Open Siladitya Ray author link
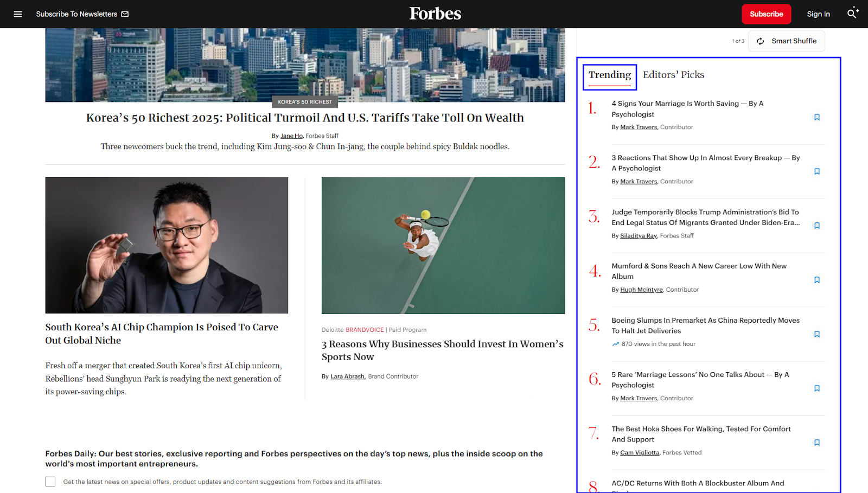868x493 pixels. pos(639,236)
